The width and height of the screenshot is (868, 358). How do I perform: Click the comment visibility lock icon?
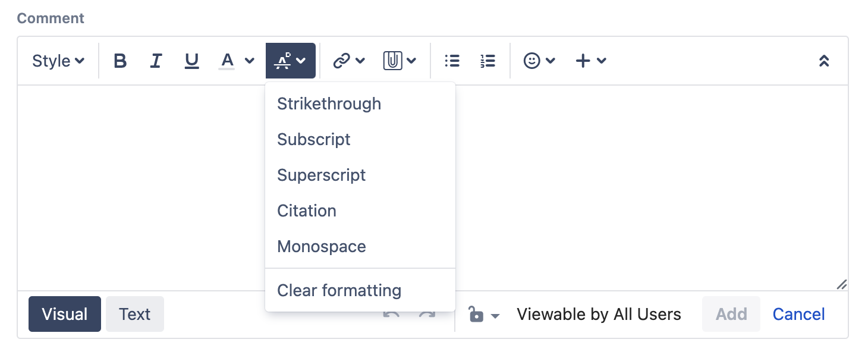pyautogui.click(x=476, y=314)
